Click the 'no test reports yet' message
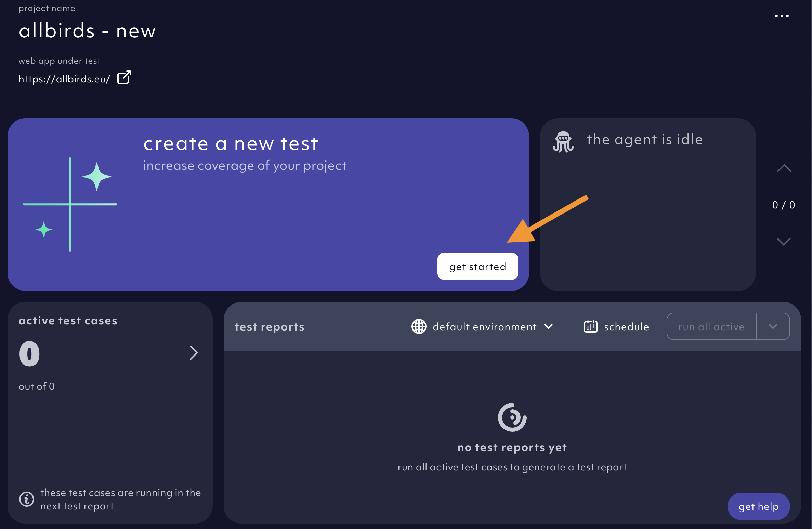The image size is (812, 529). (512, 447)
